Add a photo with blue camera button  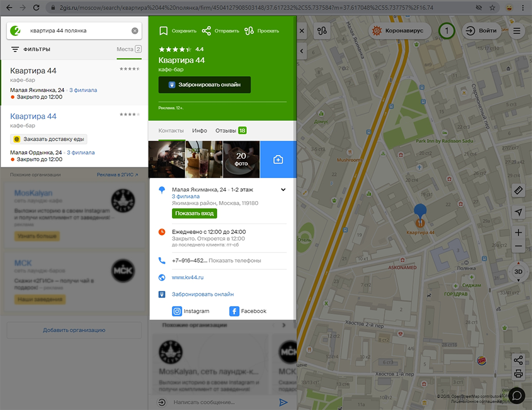click(x=278, y=160)
